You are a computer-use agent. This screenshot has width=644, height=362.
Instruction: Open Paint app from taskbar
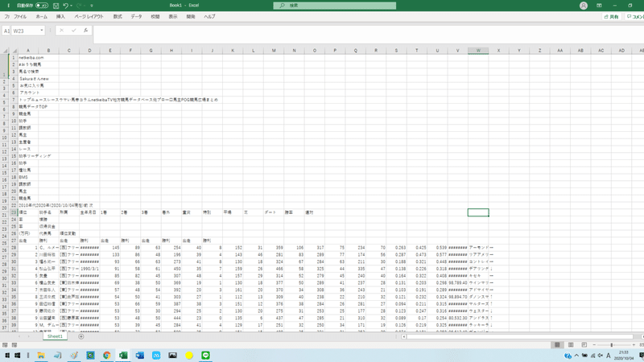[x=74, y=356]
